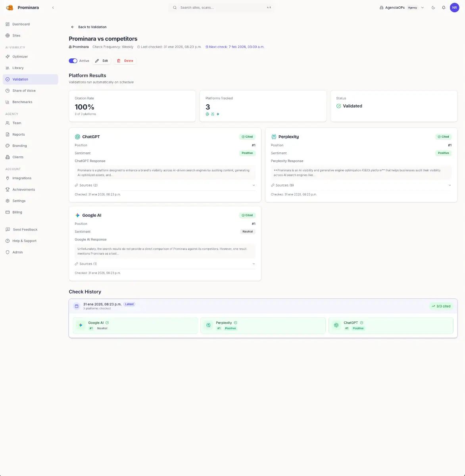Click the Achievements trophy icon
The image size is (465, 476).
[x=8, y=190]
